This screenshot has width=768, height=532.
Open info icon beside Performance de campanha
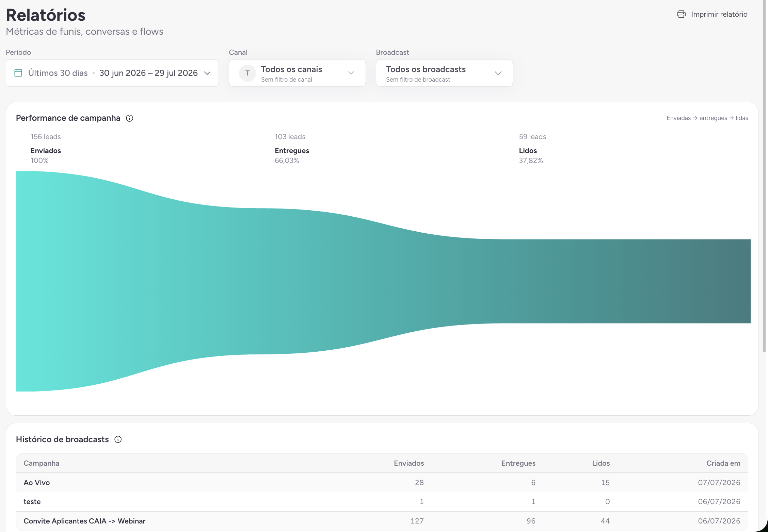130,118
